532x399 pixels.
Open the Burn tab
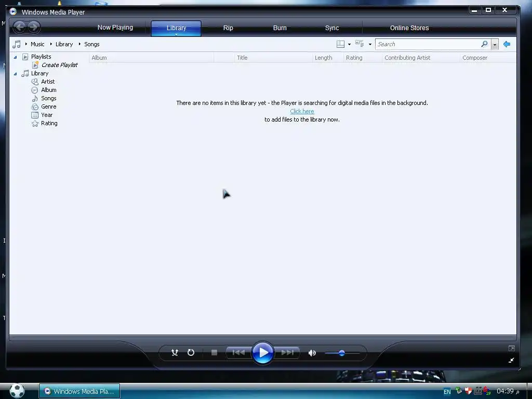pyautogui.click(x=280, y=28)
